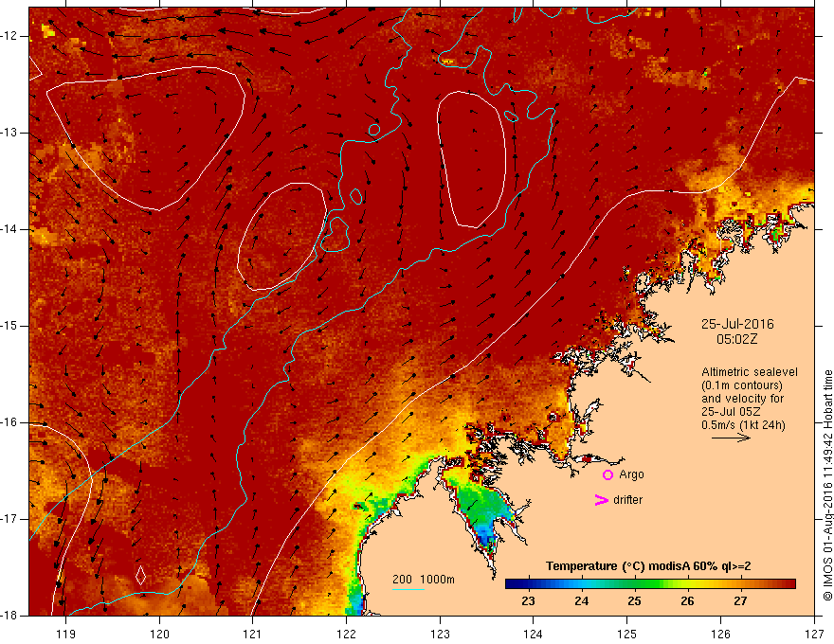
Task: Click colorbar tick label '26'
Action: click(x=687, y=601)
